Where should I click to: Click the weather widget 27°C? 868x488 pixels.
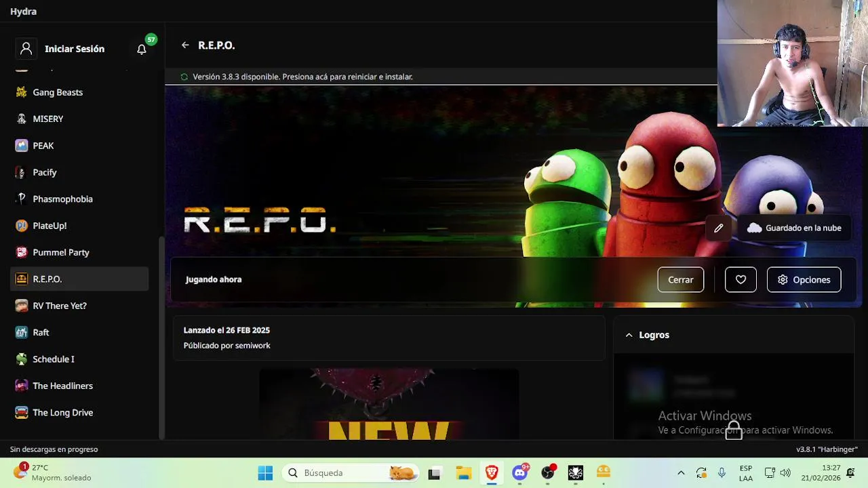pyautogui.click(x=53, y=472)
